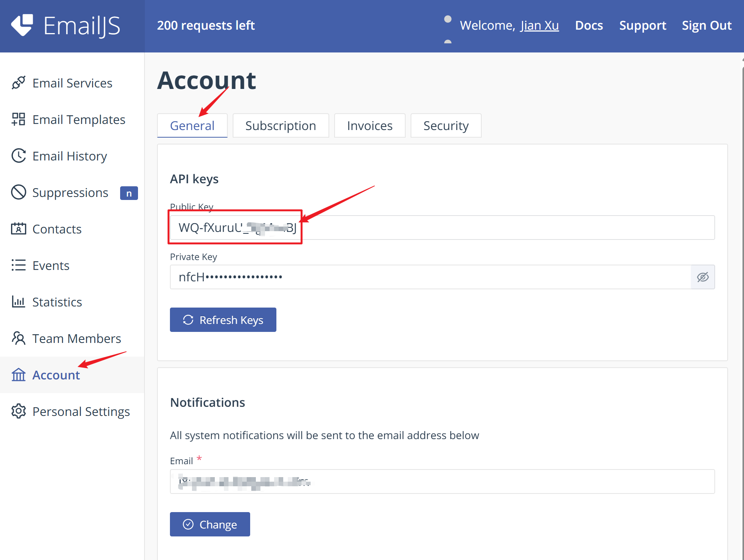Open the Security tab
Image resolution: width=744 pixels, height=560 pixels.
[x=446, y=125]
